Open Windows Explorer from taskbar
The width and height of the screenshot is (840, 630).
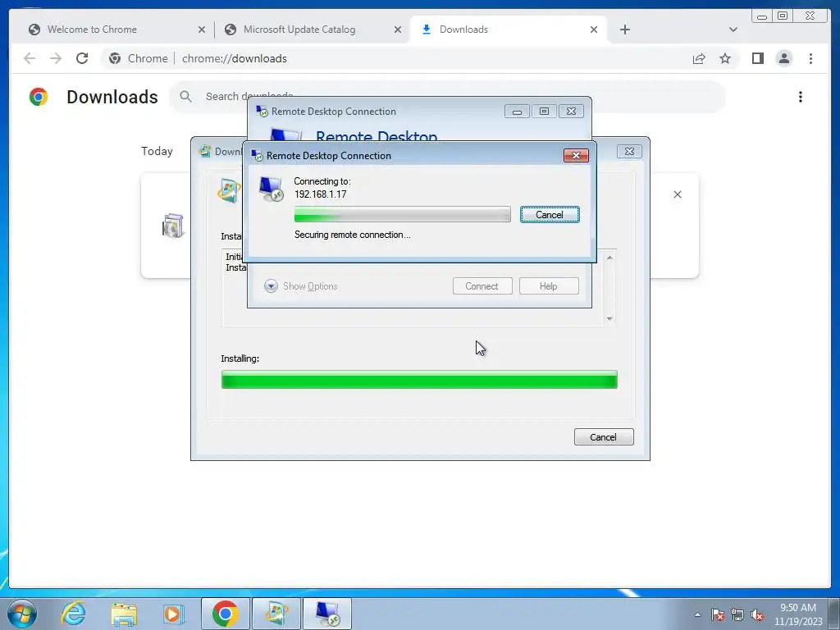(124, 614)
